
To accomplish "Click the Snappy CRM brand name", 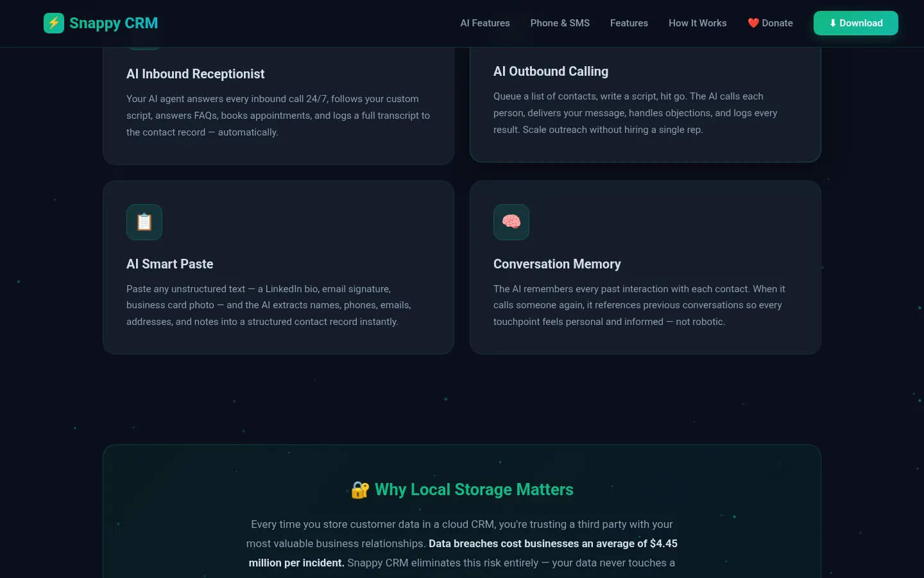I will pos(114,23).
